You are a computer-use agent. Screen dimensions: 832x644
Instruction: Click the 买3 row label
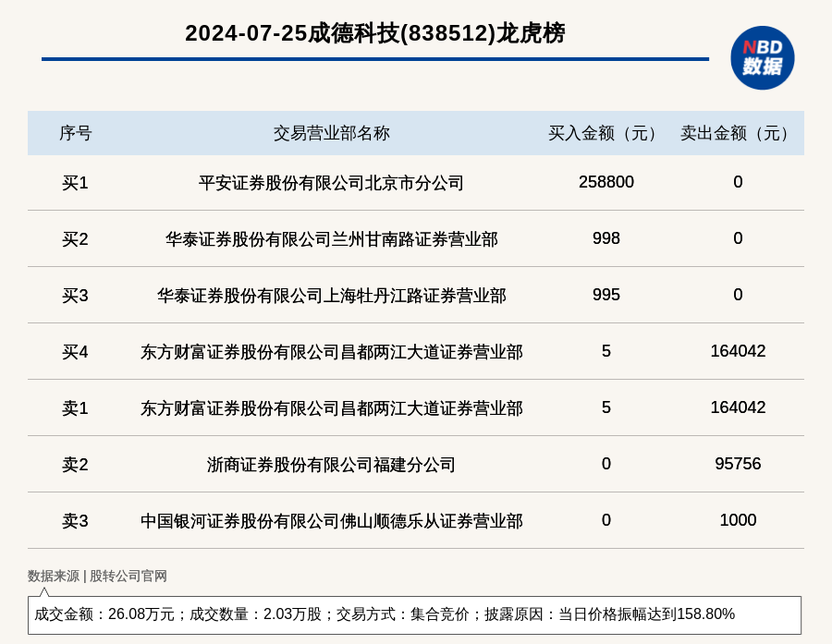click(x=75, y=296)
